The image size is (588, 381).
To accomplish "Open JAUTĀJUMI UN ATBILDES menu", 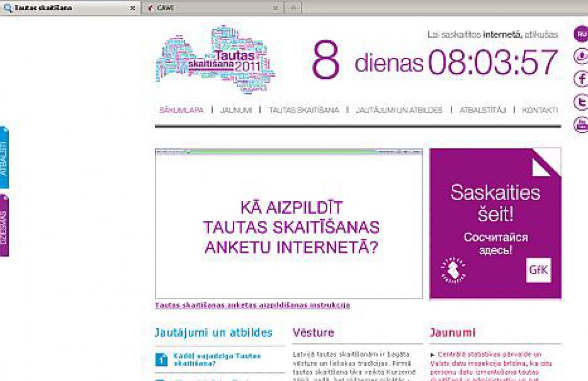I will pyautogui.click(x=399, y=110).
